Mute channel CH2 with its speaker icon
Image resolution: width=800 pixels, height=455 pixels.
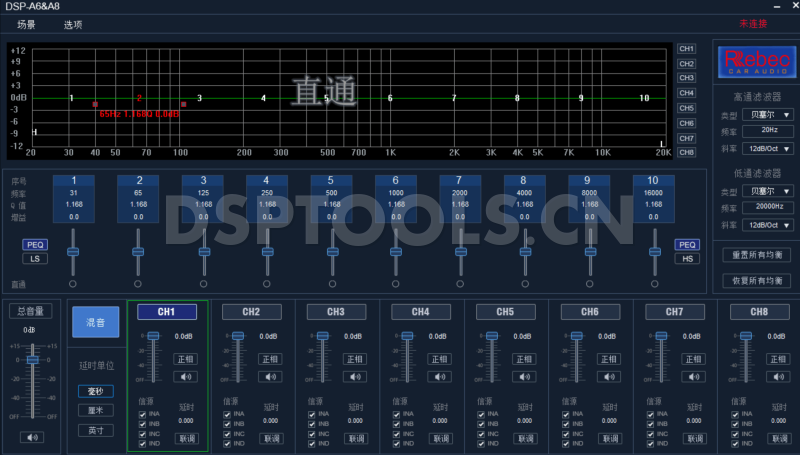tap(271, 377)
